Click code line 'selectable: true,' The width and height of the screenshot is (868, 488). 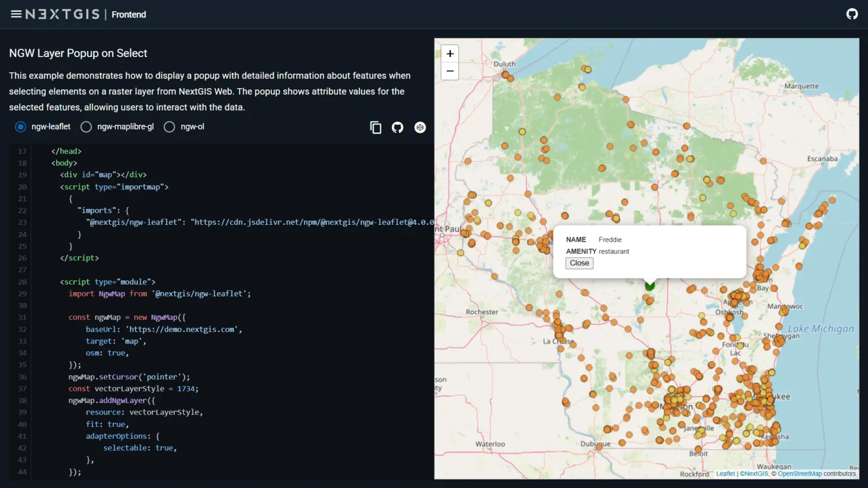(140, 448)
